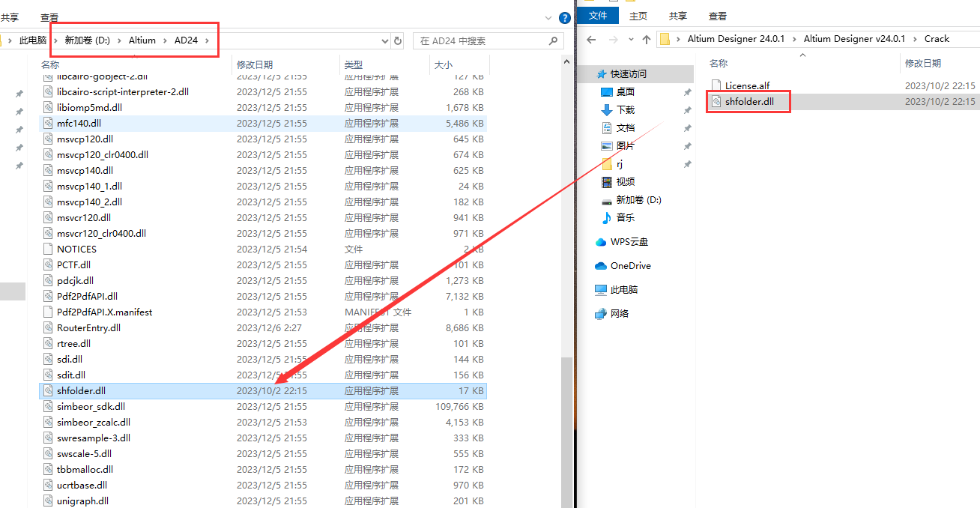
Task: Open rj folder in navigation pane
Action: tap(619, 163)
